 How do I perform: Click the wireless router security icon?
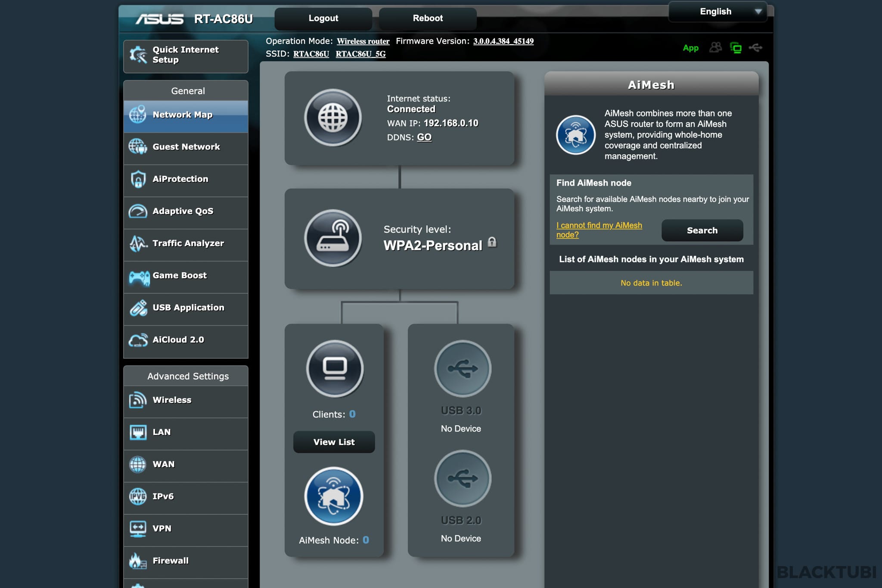pos(332,238)
